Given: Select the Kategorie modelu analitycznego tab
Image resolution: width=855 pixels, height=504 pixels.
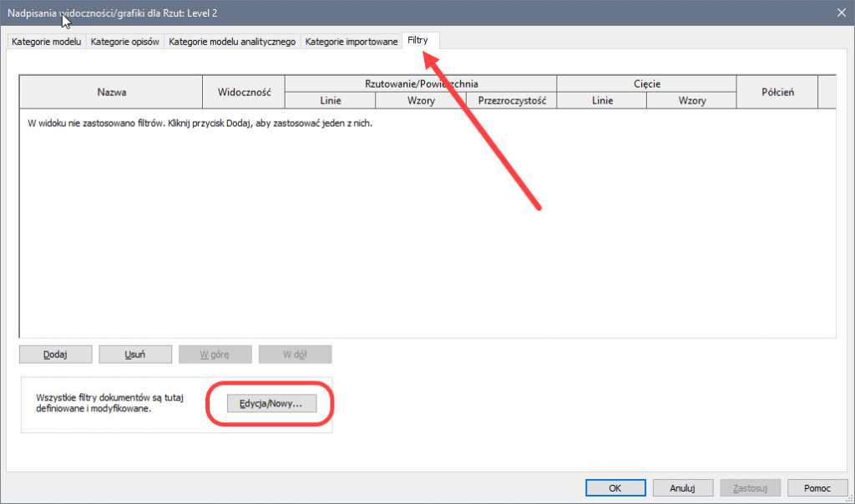Looking at the screenshot, I should (232, 42).
